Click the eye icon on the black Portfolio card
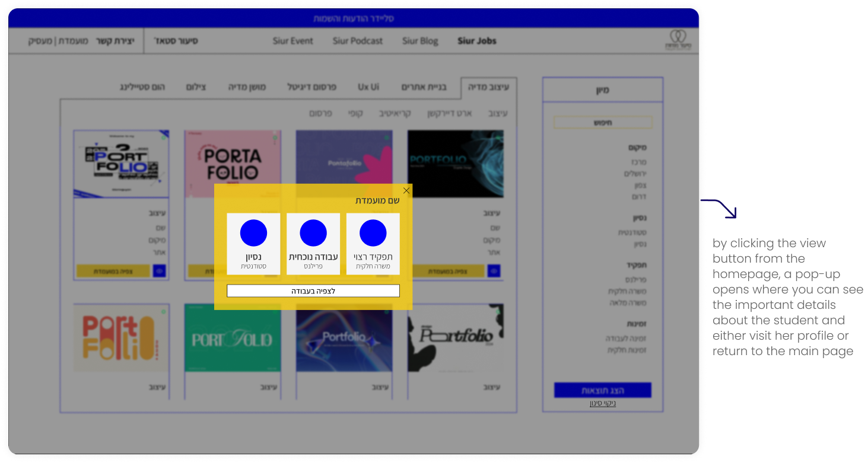The image size is (868, 463). tap(494, 271)
